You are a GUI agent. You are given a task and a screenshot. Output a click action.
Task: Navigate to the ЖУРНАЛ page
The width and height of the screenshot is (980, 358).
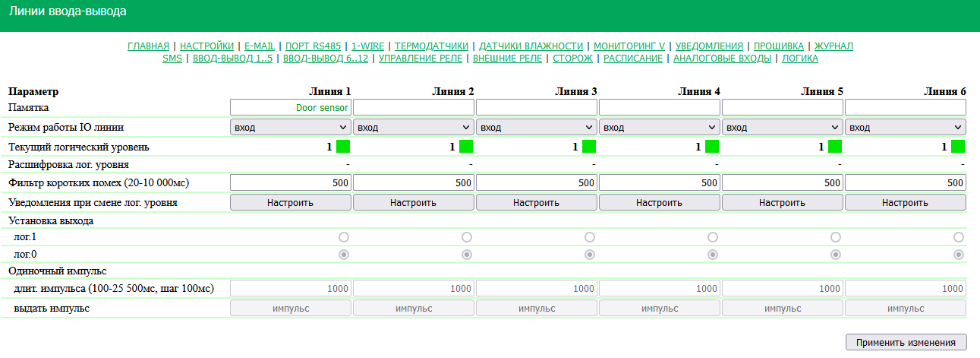833,46
